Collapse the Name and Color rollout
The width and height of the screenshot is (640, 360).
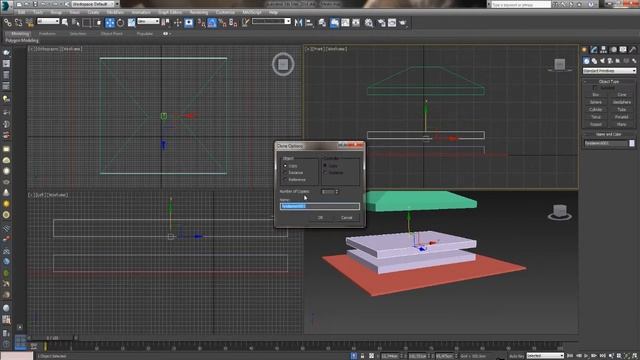[609, 134]
